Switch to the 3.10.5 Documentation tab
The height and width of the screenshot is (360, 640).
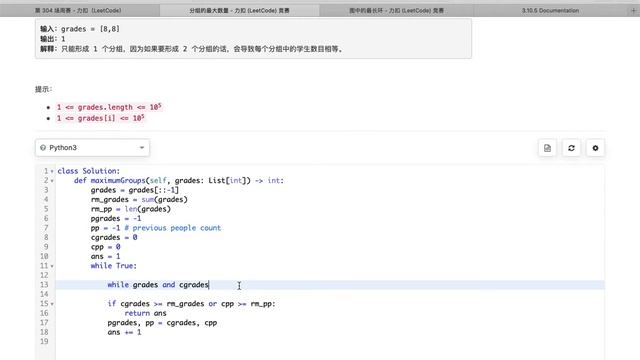coord(550,11)
